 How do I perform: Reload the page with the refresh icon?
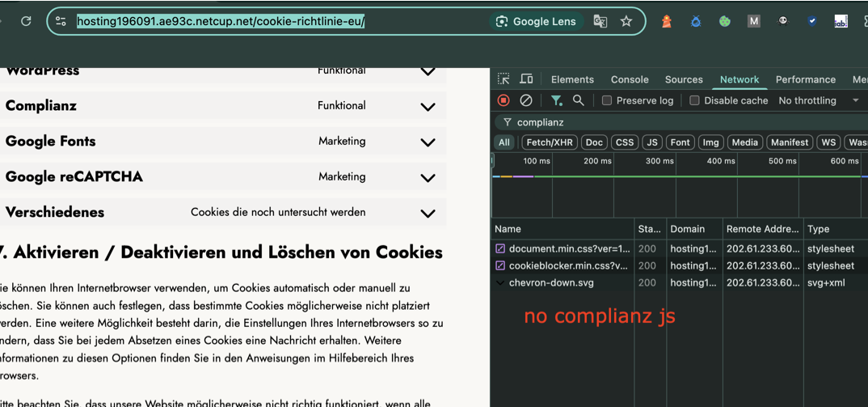click(26, 21)
